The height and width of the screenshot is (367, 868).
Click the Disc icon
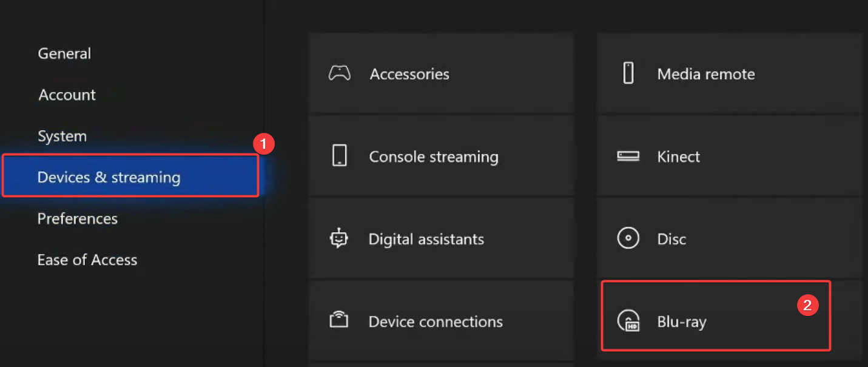(628, 238)
